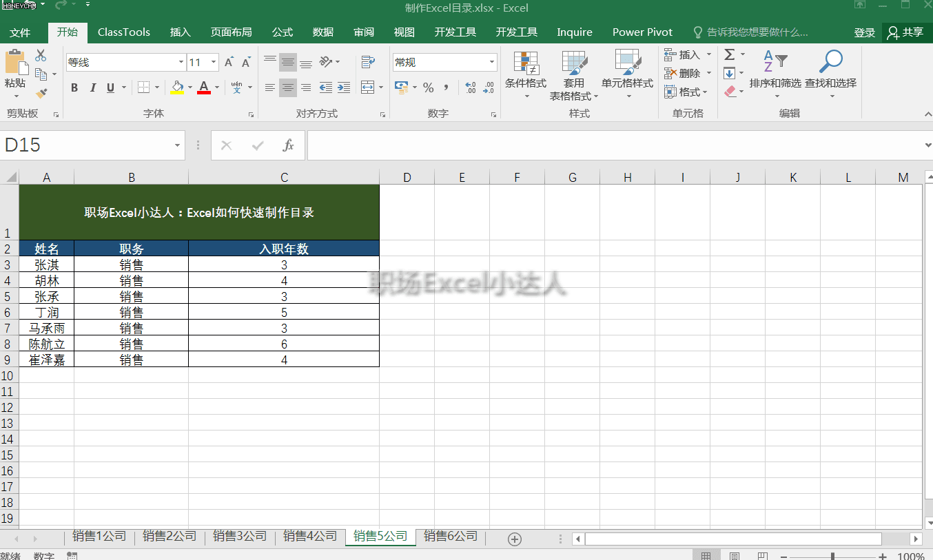Pick the red font color button
This screenshot has width=933, height=560.
click(203, 87)
